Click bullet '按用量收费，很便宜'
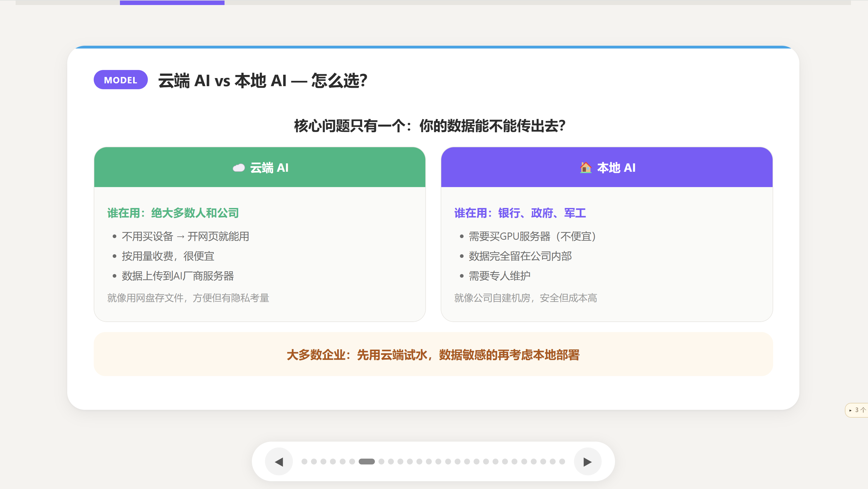 (x=168, y=256)
